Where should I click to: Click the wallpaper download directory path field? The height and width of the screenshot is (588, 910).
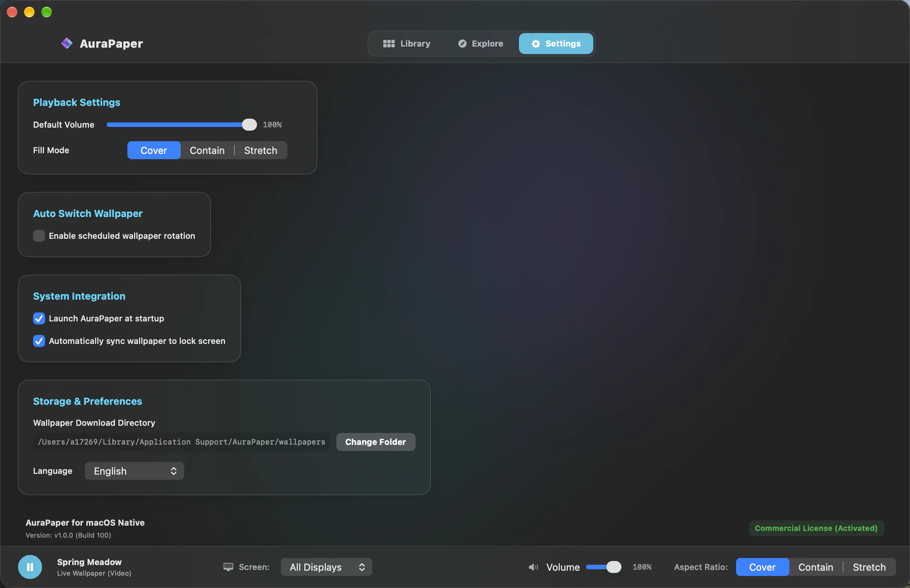(181, 442)
